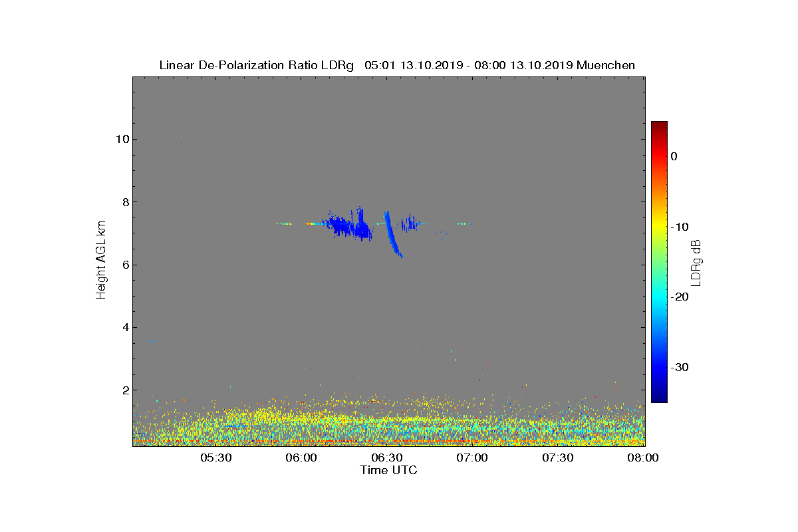This screenshot has width=798, height=532.
Task: Click the 'LDRg dB' colorbar label
Action: (x=696, y=262)
